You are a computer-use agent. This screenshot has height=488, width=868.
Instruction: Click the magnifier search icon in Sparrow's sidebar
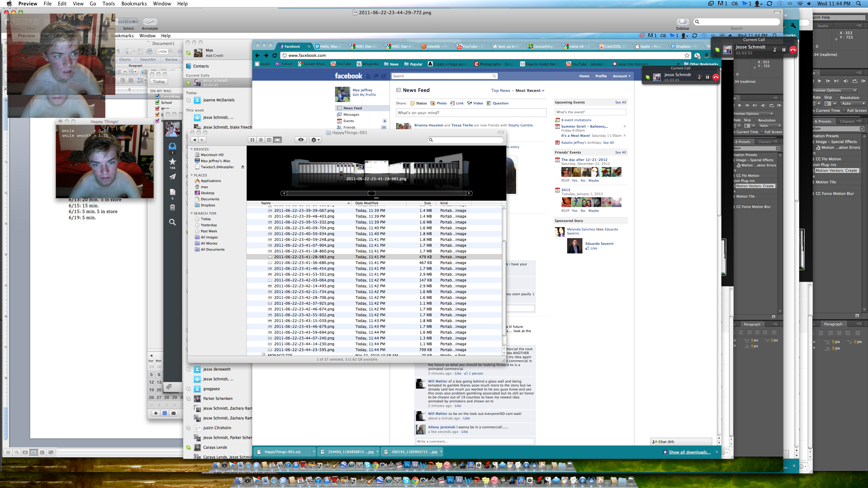(172, 222)
